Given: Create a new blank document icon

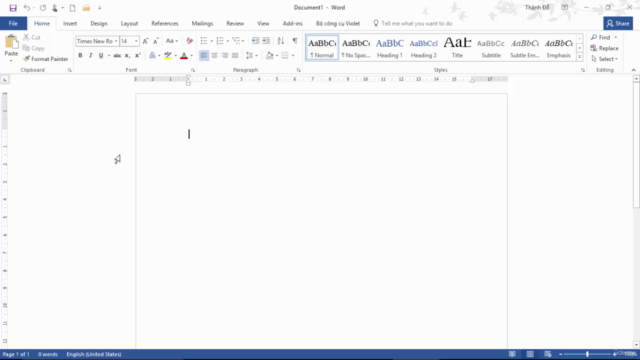Looking at the screenshot, I should pos(72,8).
